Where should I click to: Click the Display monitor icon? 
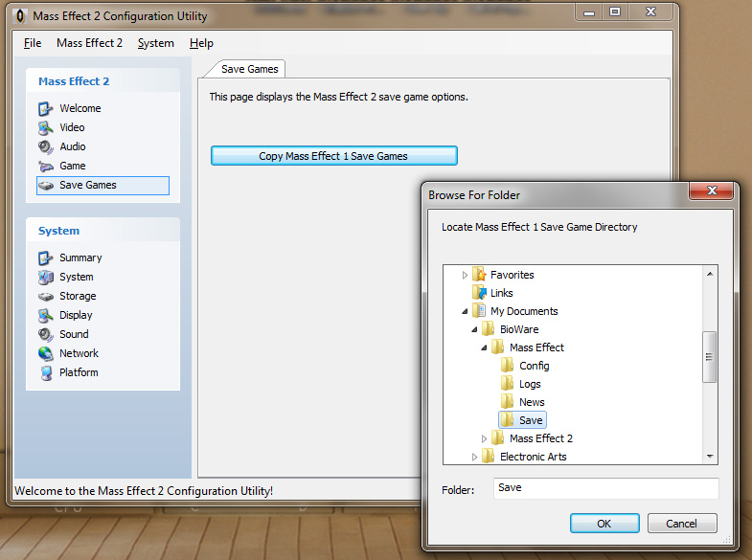click(x=46, y=316)
